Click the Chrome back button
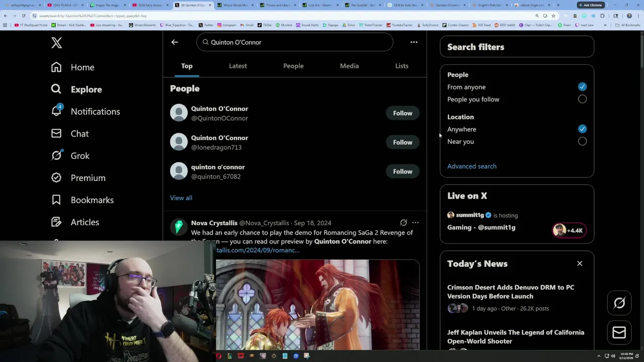The width and height of the screenshot is (644, 362). [5, 16]
